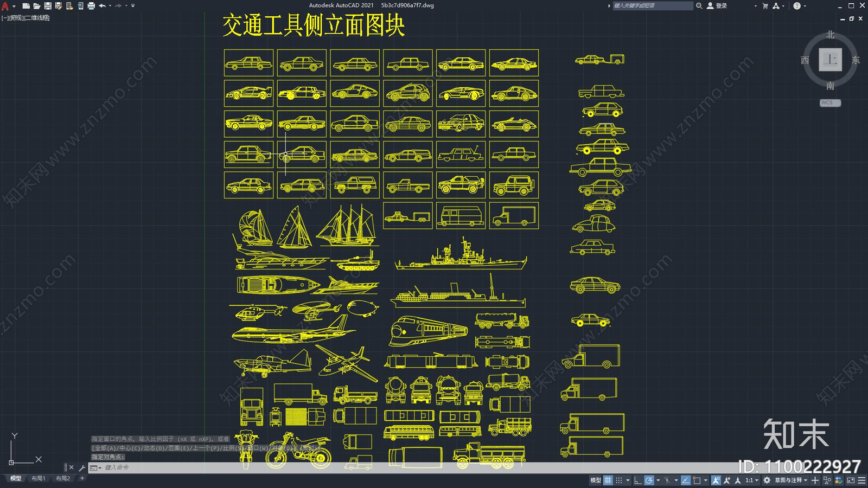Click the search magnifier icon
This screenshot has height=488, width=868.
click(x=699, y=5)
